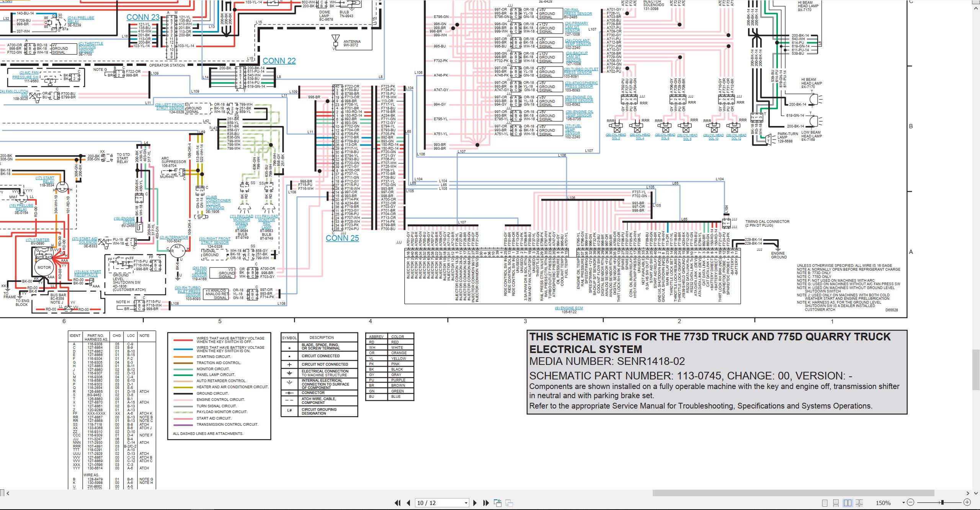980x510 pixels.
Task: Follow the RH TURBO INLET PRESS SENSOR link
Action: click(x=188, y=292)
